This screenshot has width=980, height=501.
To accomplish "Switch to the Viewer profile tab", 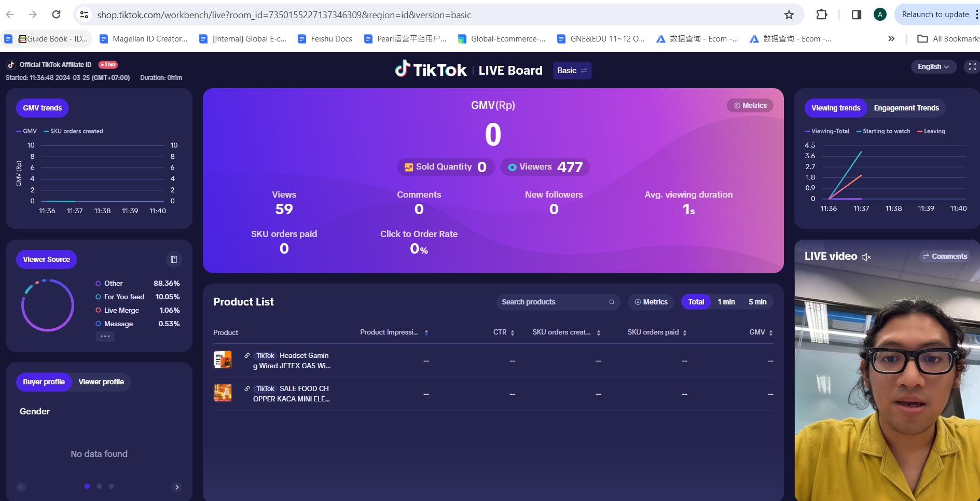I will [101, 382].
